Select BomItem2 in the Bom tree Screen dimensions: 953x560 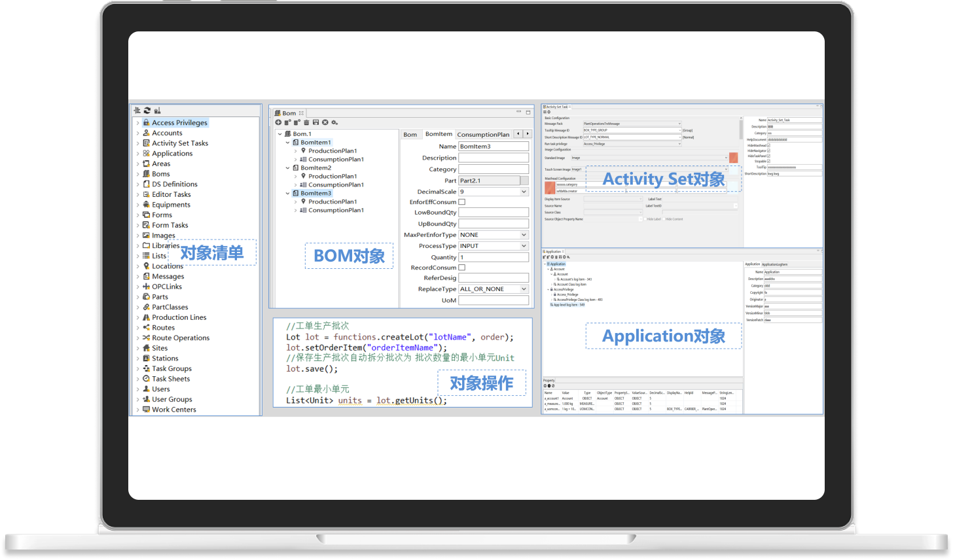[x=315, y=168]
